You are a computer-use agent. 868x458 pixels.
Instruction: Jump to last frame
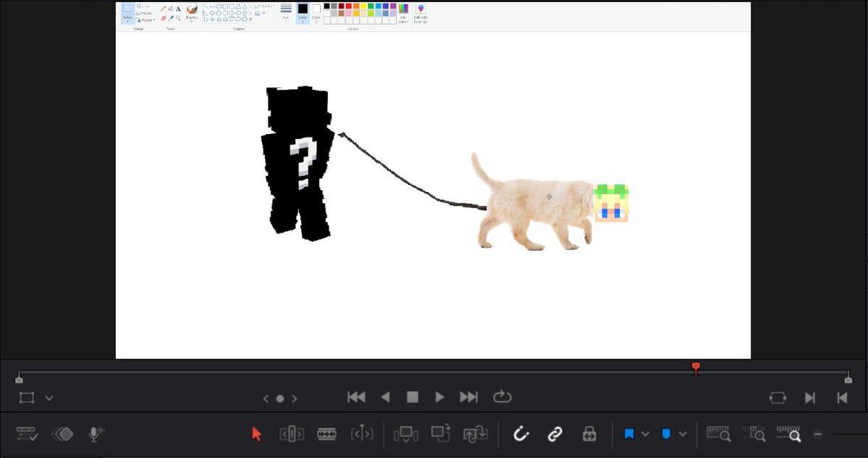468,397
